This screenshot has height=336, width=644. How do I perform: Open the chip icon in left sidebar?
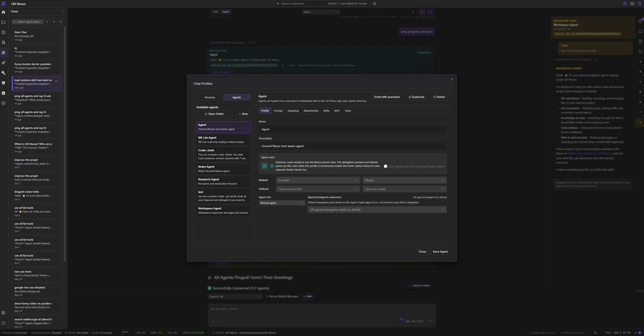(4, 32)
